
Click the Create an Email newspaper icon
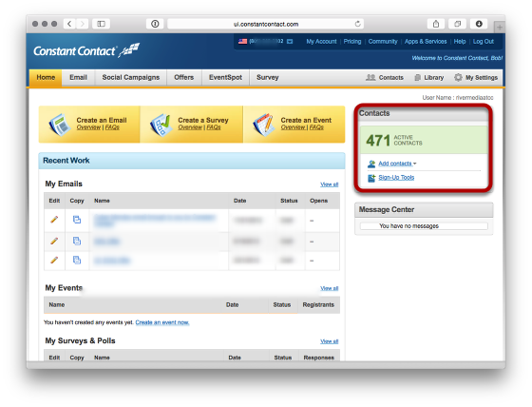pyautogui.click(x=59, y=125)
